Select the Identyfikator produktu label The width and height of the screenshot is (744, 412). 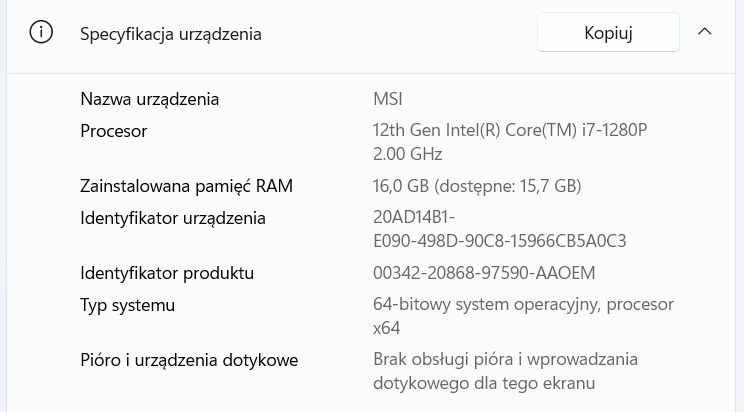[167, 273]
